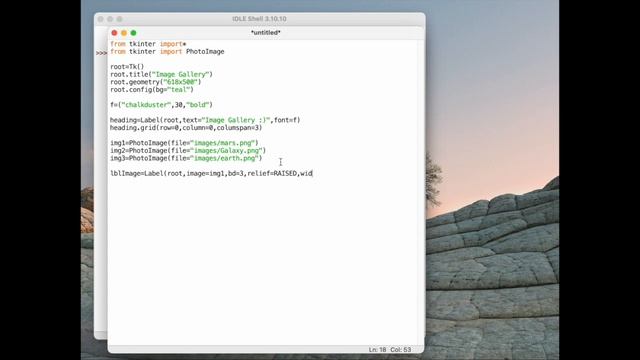
Task: Click the root.config(bg="teal") line
Action: 152,89
